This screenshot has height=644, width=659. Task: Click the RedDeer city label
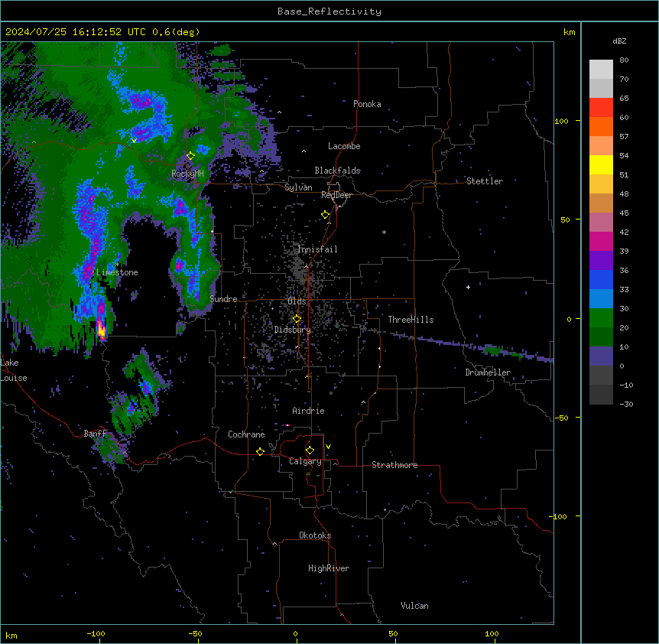[x=336, y=195]
